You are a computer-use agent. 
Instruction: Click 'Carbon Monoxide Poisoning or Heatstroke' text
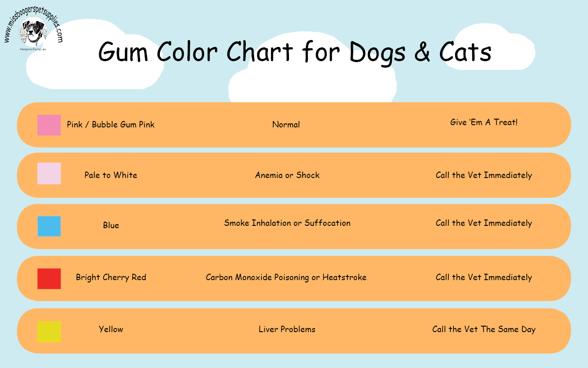(286, 277)
